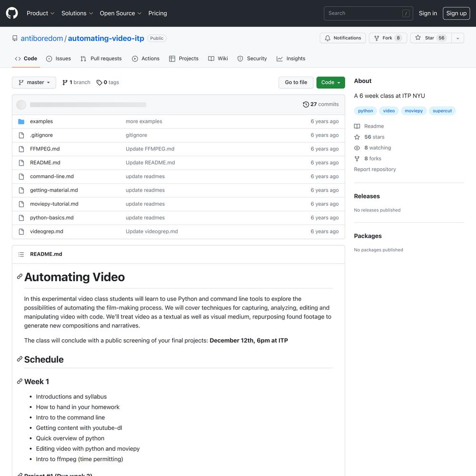Click the Packages heading link
Screen dimensions: 476x476
click(367, 236)
